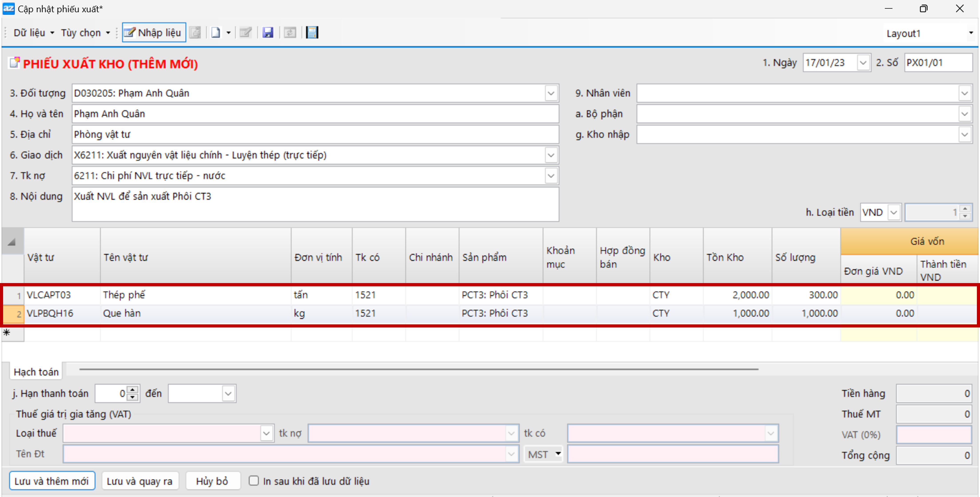The width and height of the screenshot is (980, 497).
Task: Open the calculator icon in toolbar
Action: 312,33
